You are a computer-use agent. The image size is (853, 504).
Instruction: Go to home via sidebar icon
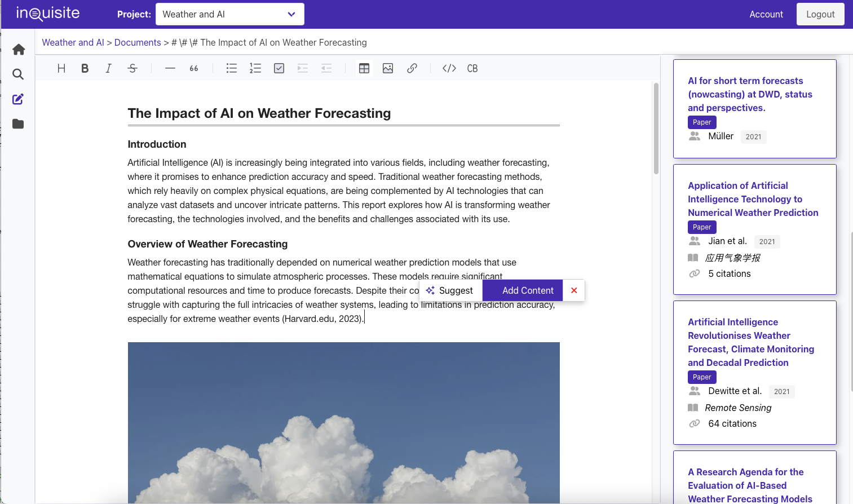click(18, 50)
